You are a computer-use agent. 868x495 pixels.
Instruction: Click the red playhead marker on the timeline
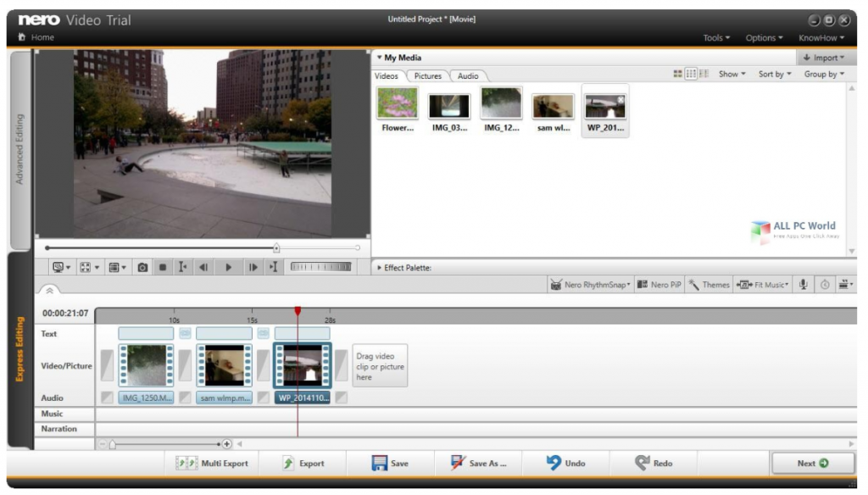298,311
